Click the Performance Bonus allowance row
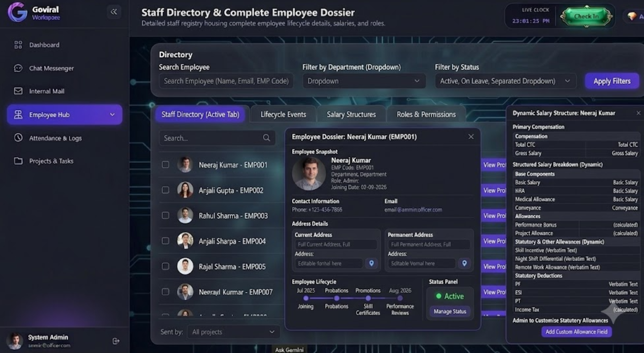The height and width of the screenshot is (353, 644). [x=576, y=225]
